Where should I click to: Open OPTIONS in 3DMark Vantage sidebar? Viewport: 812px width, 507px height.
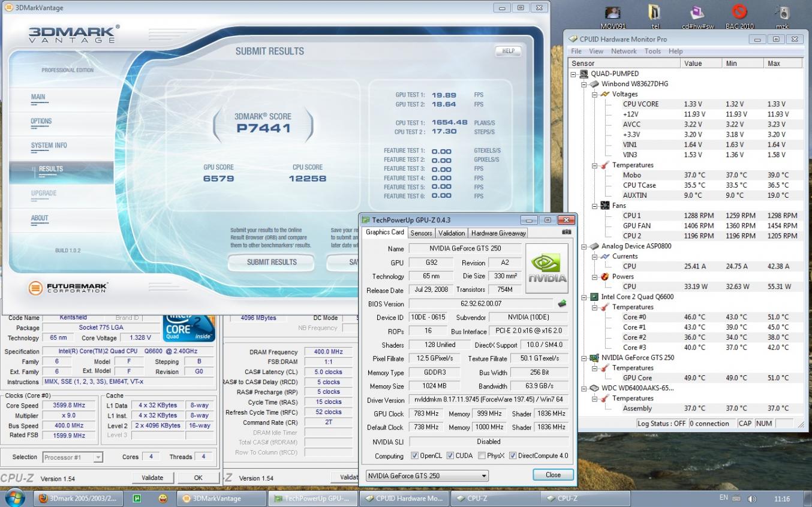coord(41,121)
